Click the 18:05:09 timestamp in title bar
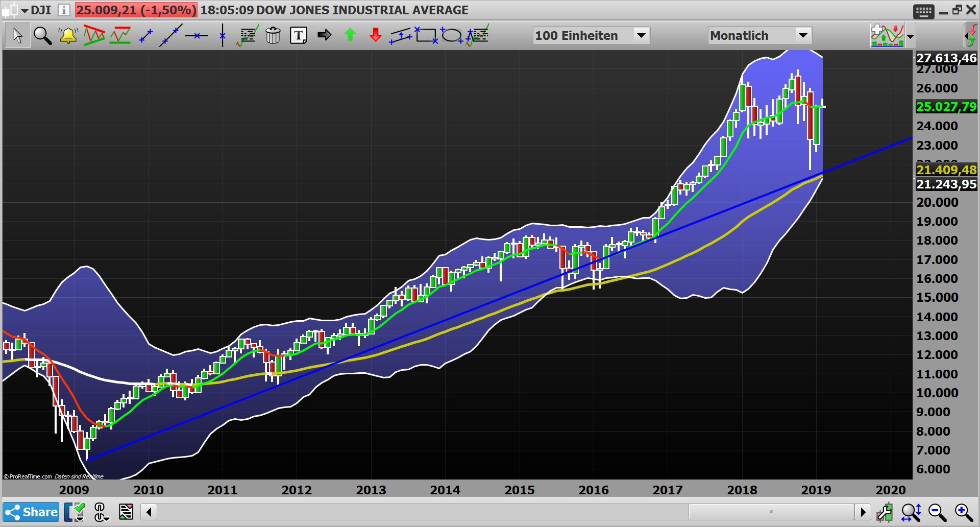The height and width of the screenshot is (527, 980). click(227, 10)
